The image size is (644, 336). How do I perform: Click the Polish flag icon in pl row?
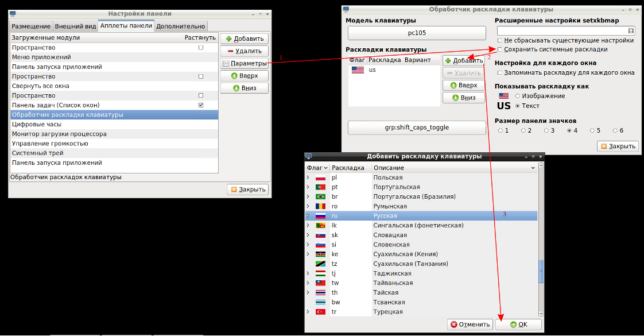(320, 178)
